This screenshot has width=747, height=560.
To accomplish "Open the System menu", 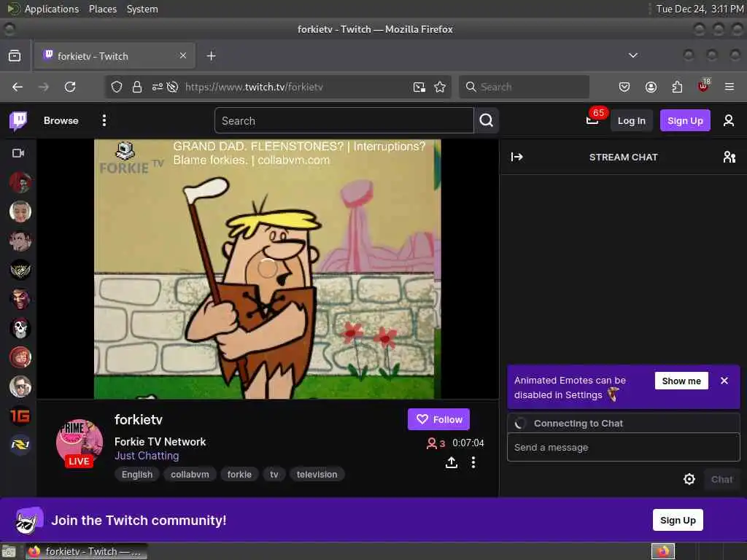I will point(142,9).
